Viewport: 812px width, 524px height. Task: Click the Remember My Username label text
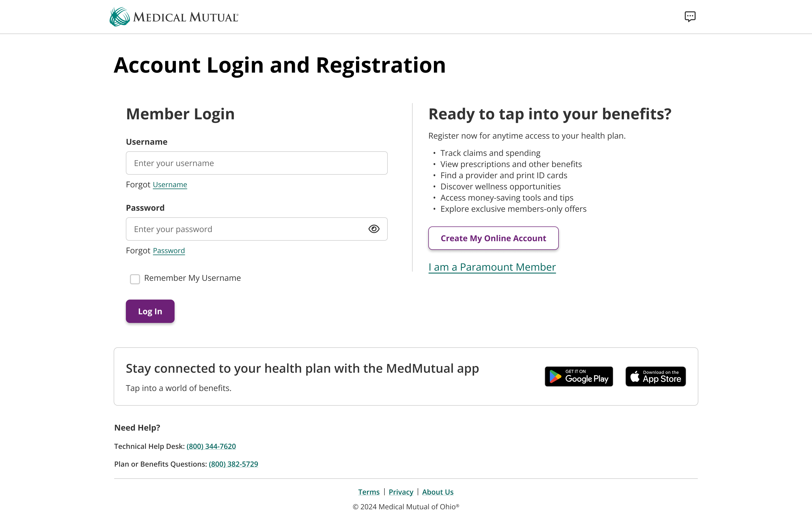(192, 278)
